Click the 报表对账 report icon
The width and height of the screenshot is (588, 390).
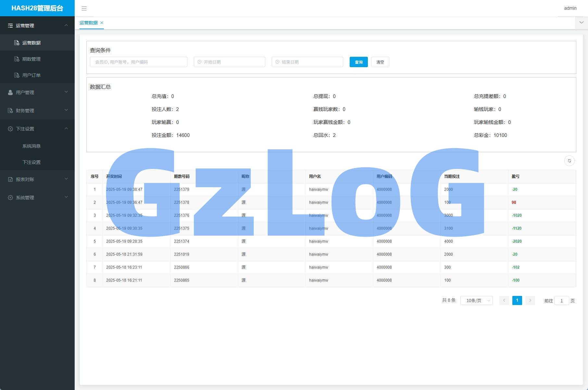10,179
